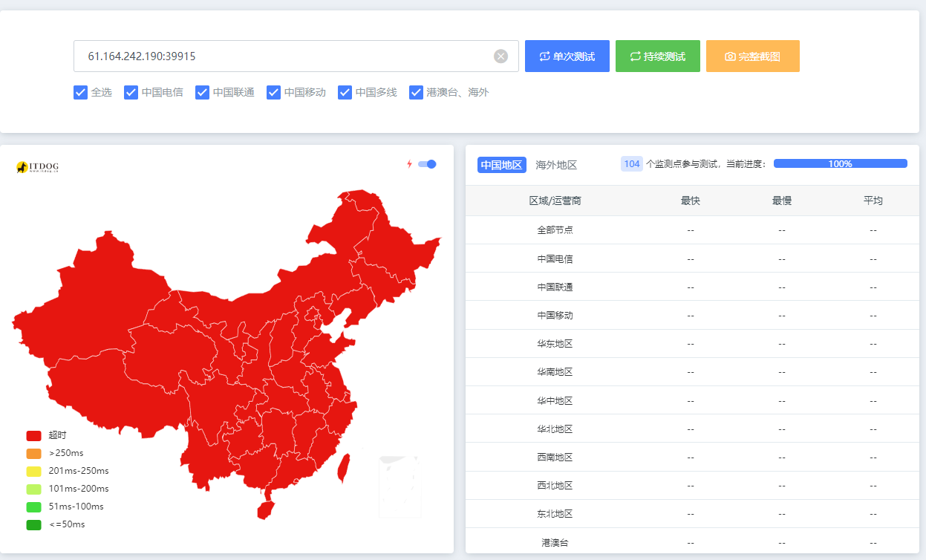
Task: Select the 中国电信 table row
Action: coord(692,258)
